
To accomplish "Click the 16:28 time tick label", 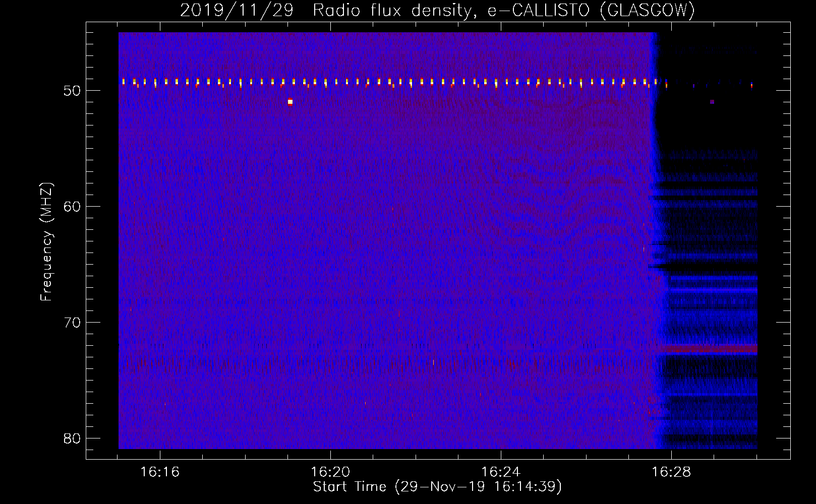I will (671, 472).
